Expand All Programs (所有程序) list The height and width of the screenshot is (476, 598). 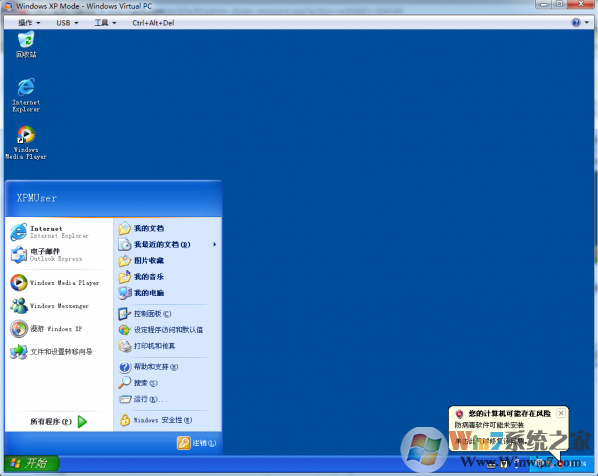pyautogui.click(x=59, y=421)
